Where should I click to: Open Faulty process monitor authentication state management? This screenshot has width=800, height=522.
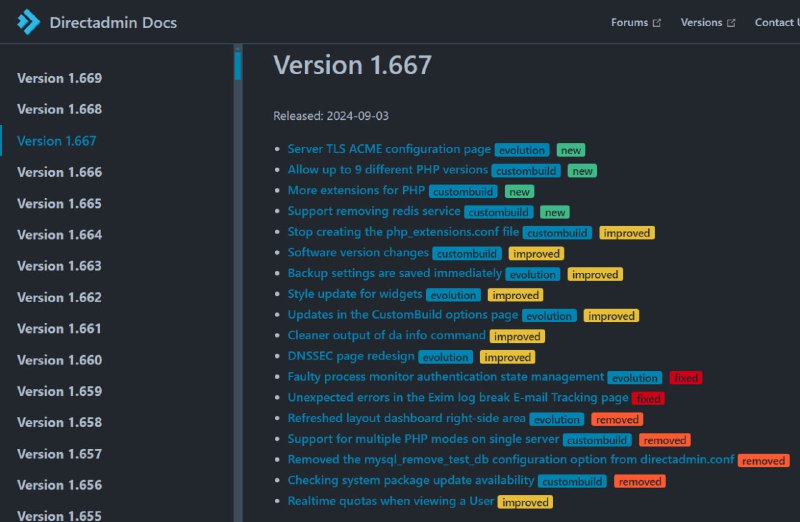(446, 377)
